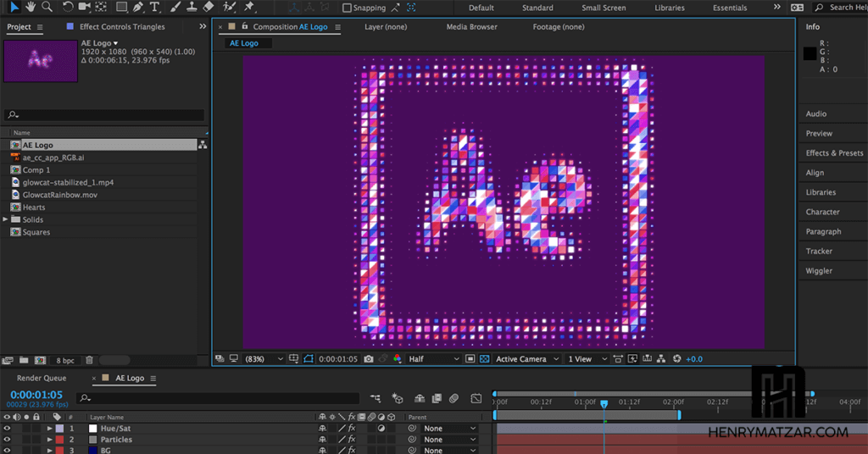Select the Brush tool
The image size is (868, 454).
pyautogui.click(x=175, y=7)
